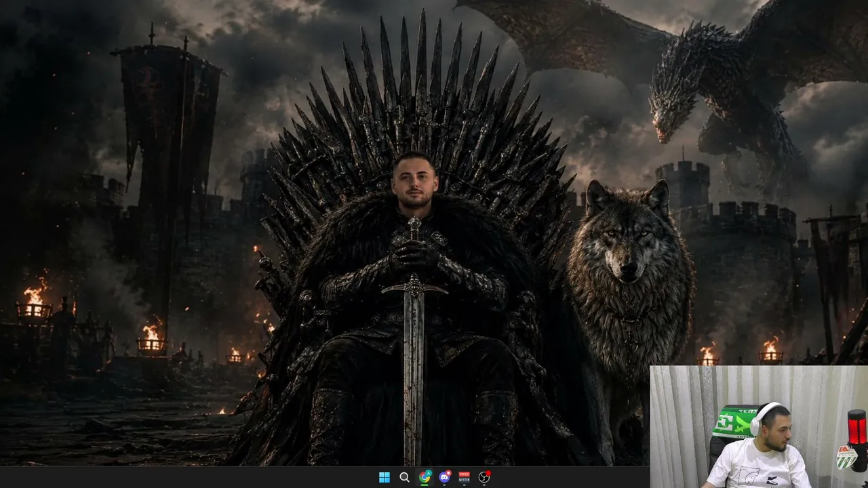Viewport: 868px width, 488px height.
Task: Open OBS Studio from the taskbar
Action: (484, 477)
